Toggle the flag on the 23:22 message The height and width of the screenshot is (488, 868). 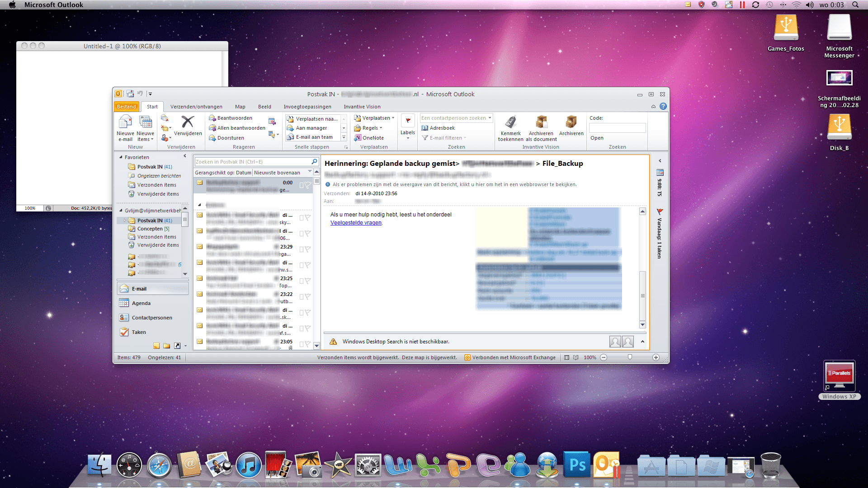[x=307, y=296]
